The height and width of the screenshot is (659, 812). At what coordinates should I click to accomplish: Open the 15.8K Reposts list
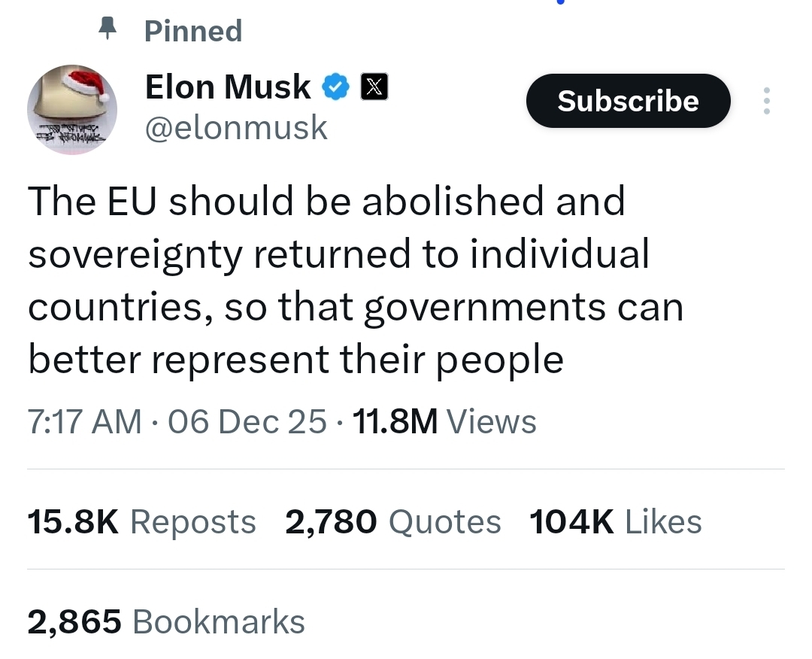point(141,522)
